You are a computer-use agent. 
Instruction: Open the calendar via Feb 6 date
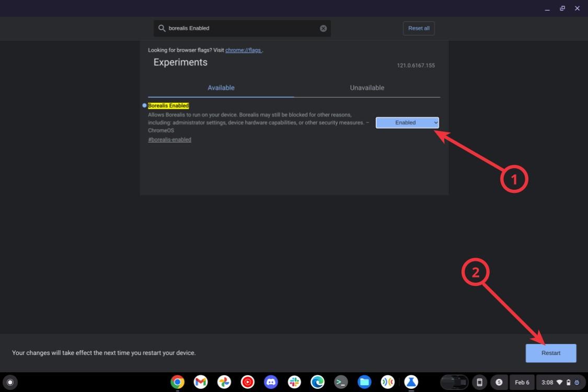(522, 382)
